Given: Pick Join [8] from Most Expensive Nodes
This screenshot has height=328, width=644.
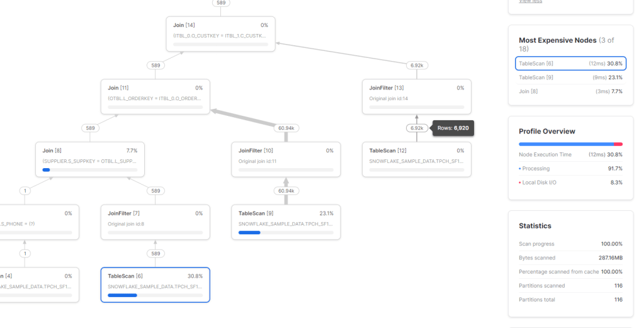Looking at the screenshot, I should point(570,91).
